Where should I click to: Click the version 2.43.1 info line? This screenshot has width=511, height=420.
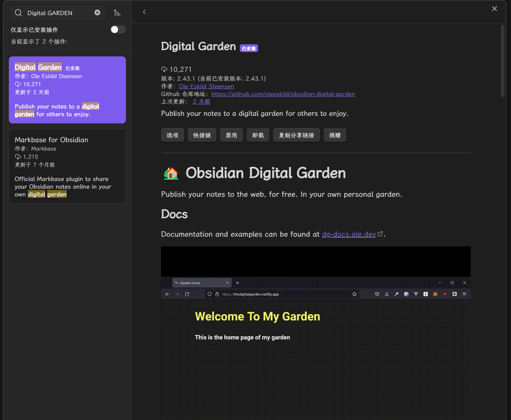(x=213, y=79)
